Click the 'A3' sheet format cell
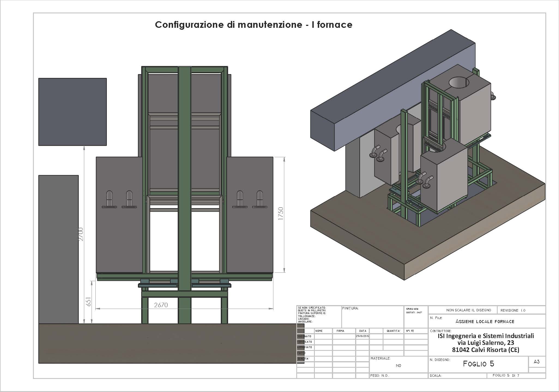This screenshot has height=392, width=559. 537,362
